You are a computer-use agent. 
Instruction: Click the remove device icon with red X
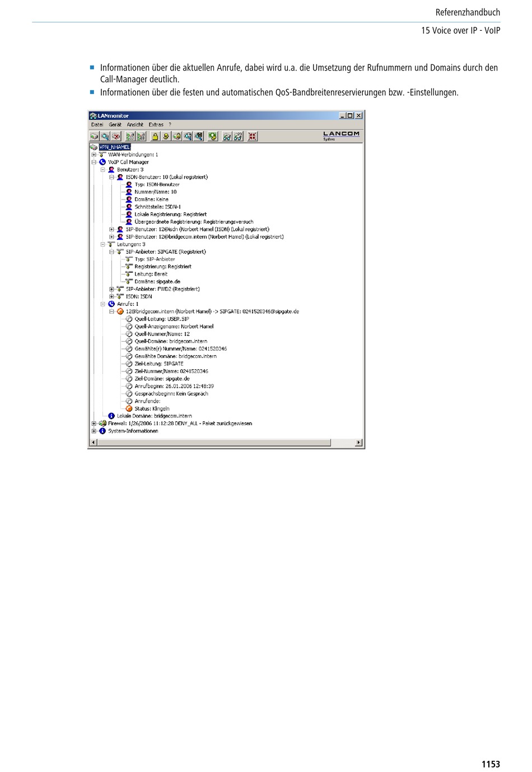click(116, 136)
